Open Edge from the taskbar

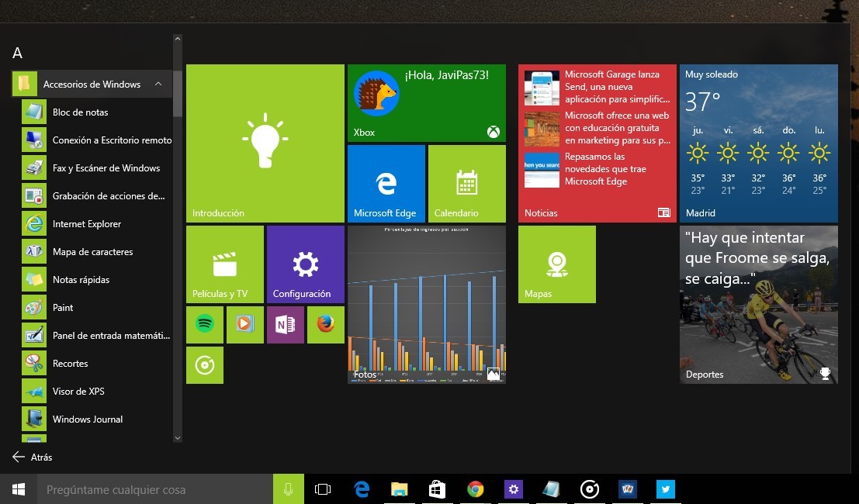pos(362,489)
